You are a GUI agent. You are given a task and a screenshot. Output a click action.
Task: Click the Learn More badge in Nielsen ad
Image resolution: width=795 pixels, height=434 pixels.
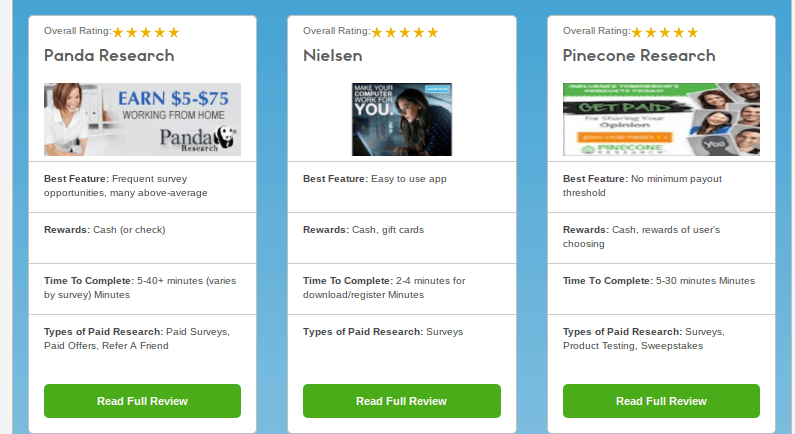point(438,89)
